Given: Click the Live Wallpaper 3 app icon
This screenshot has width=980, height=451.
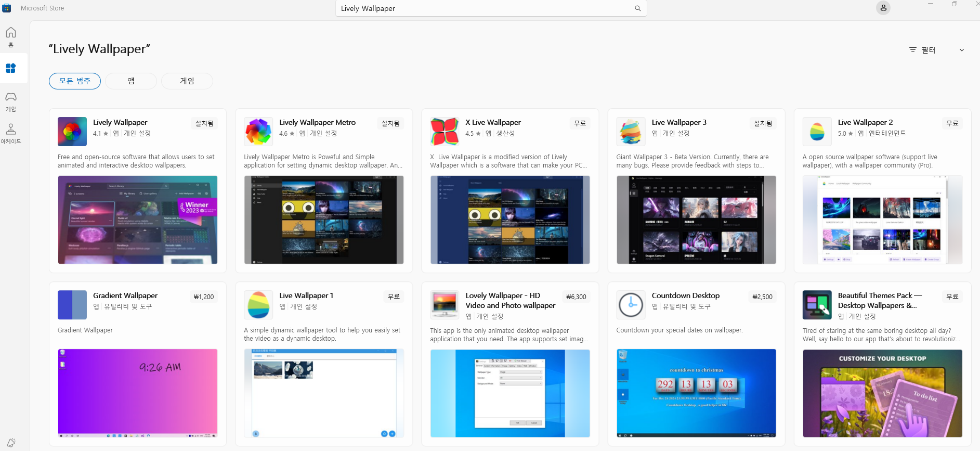Looking at the screenshot, I should [631, 132].
